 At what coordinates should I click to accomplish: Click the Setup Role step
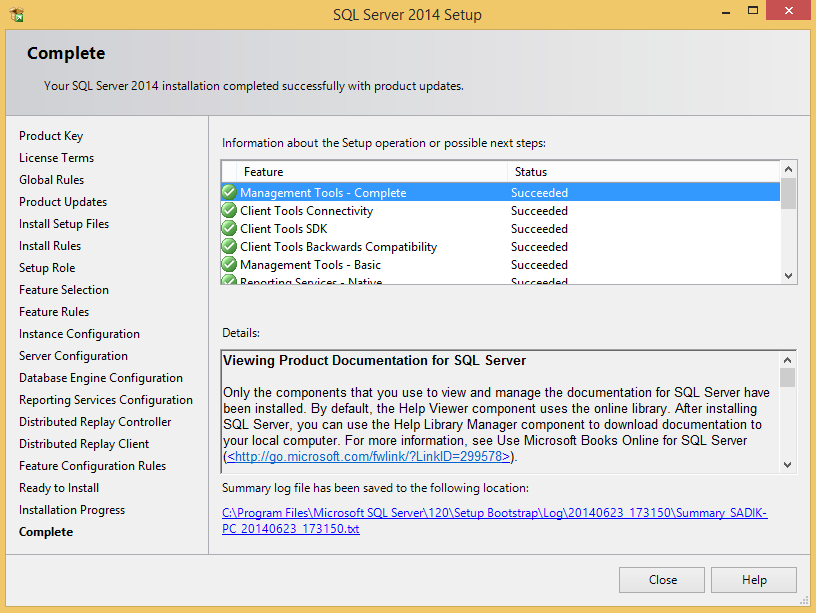click(x=47, y=268)
